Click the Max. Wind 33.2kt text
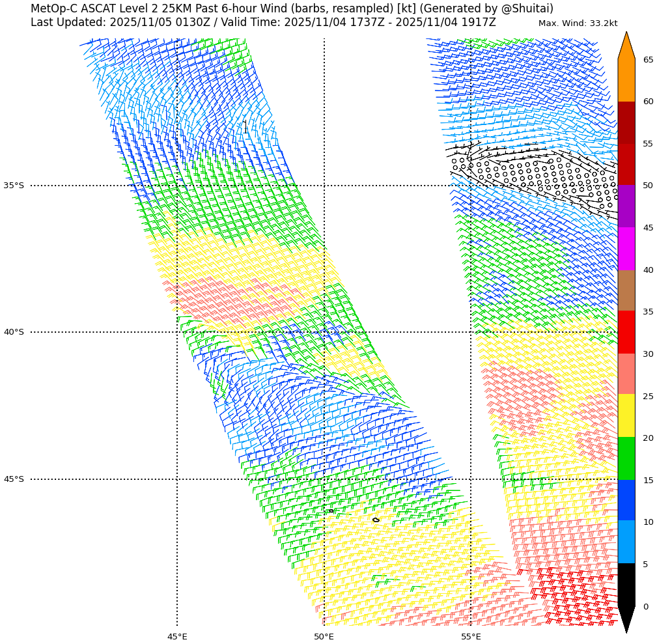This screenshot has width=657, height=644. pos(578,23)
